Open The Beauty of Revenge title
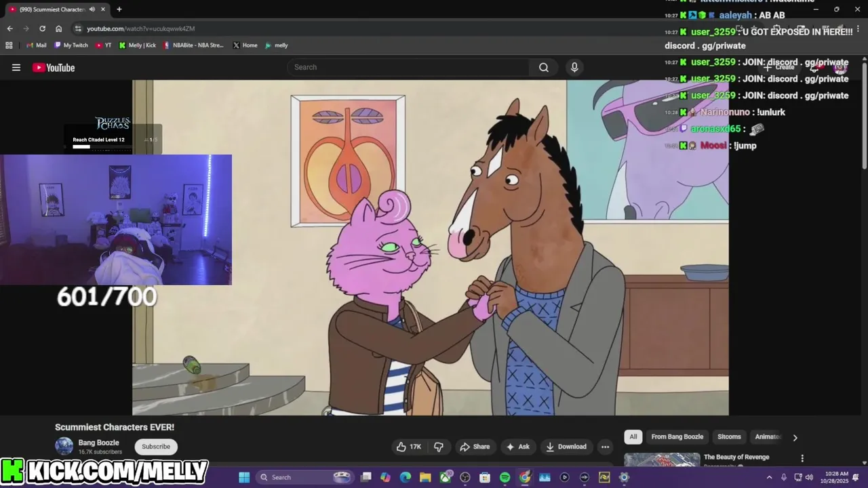868x488 pixels. [x=736, y=457]
